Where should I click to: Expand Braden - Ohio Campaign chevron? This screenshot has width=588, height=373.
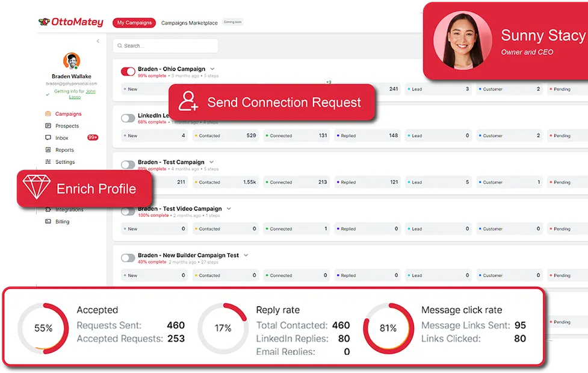pyautogui.click(x=212, y=69)
